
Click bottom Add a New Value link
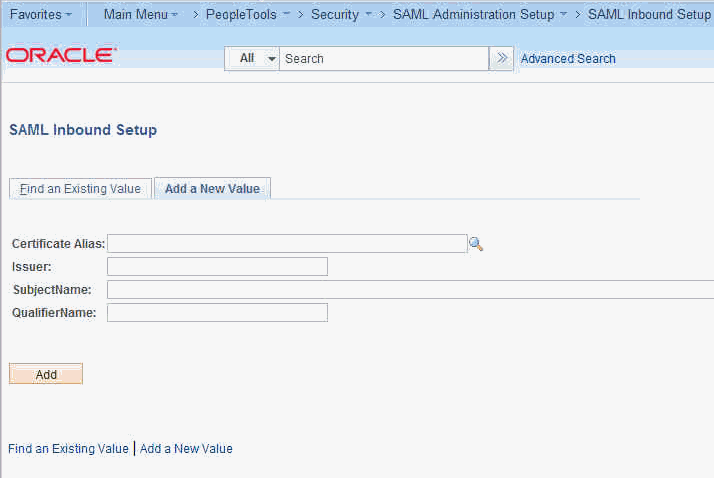pos(186,449)
